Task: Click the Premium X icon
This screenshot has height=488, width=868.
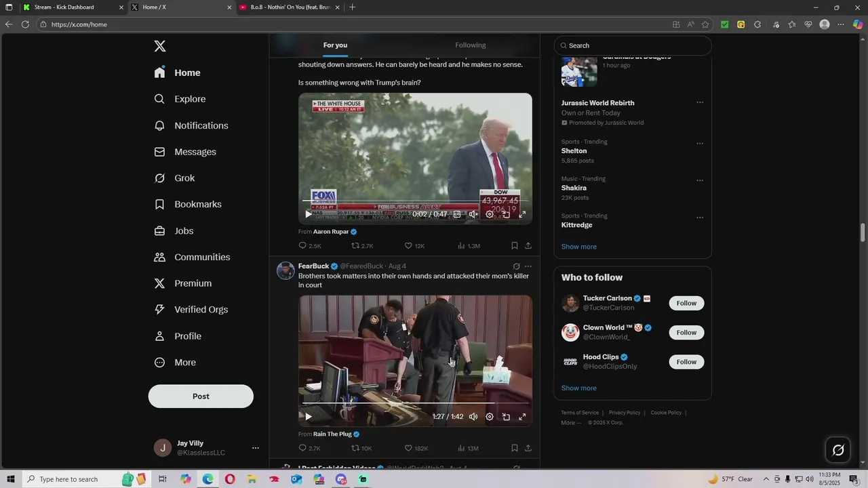Action: pos(160,283)
